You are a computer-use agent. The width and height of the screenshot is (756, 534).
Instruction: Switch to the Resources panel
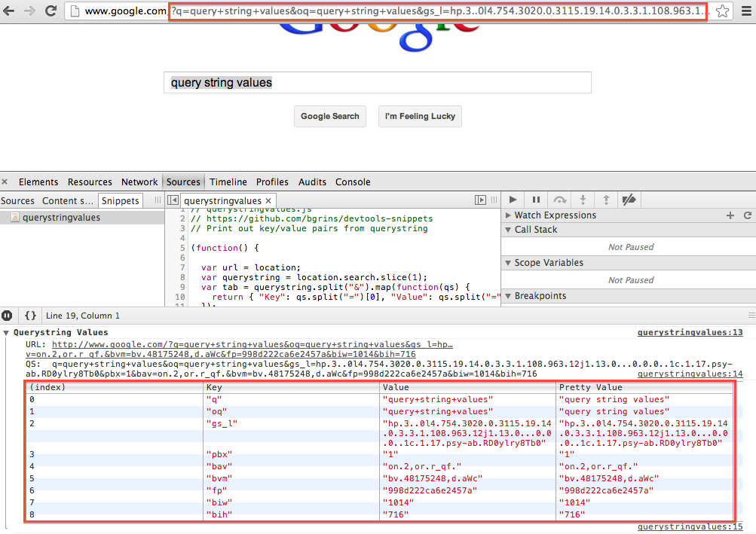click(90, 182)
